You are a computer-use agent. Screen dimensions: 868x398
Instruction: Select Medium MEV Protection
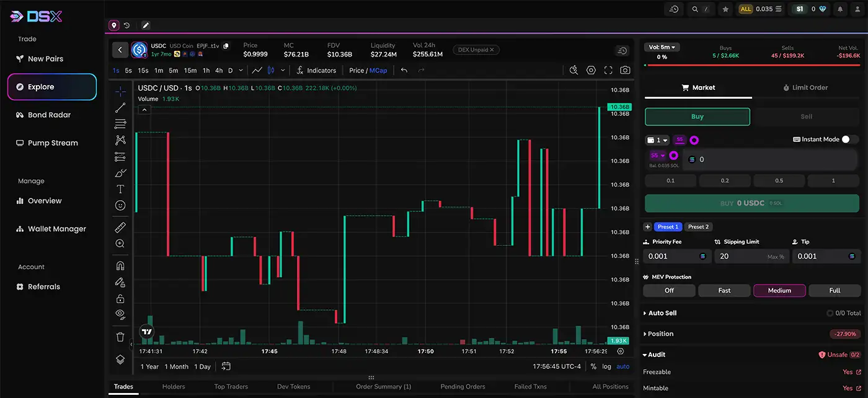[x=779, y=290]
